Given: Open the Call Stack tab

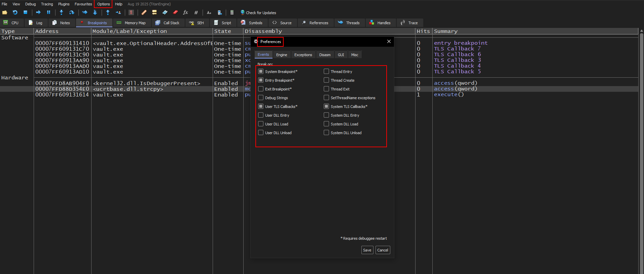Looking at the screenshot, I should pyautogui.click(x=168, y=23).
